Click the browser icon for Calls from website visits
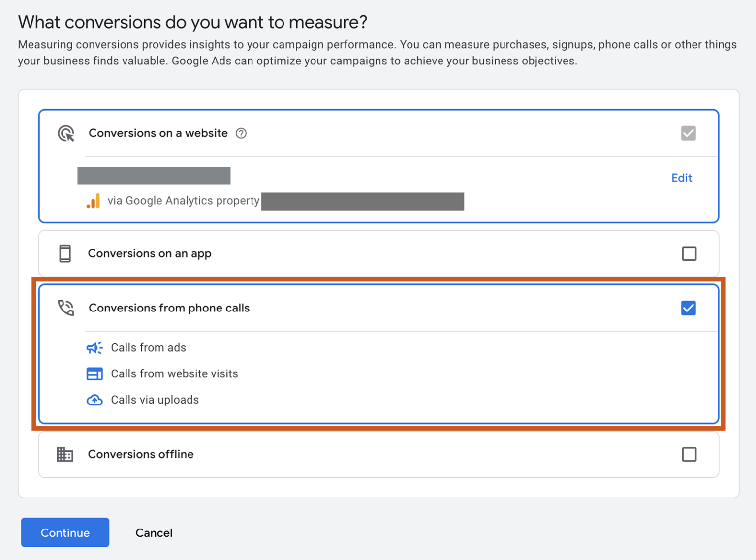 coord(94,374)
